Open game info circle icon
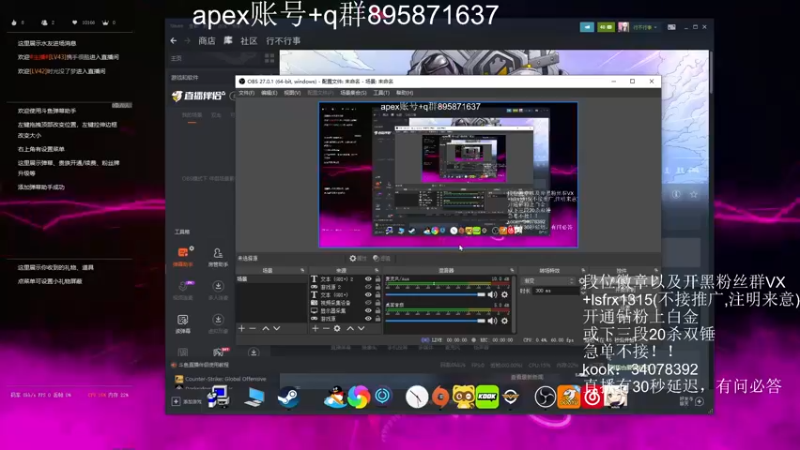The height and width of the screenshot is (450, 800). tap(676, 194)
